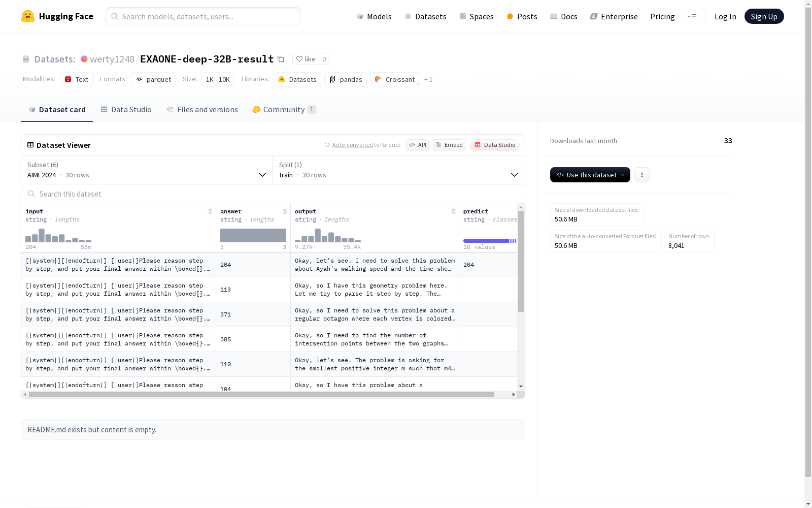812x508 pixels.
Task: Copy the dataset name to clipboard
Action: [281, 59]
